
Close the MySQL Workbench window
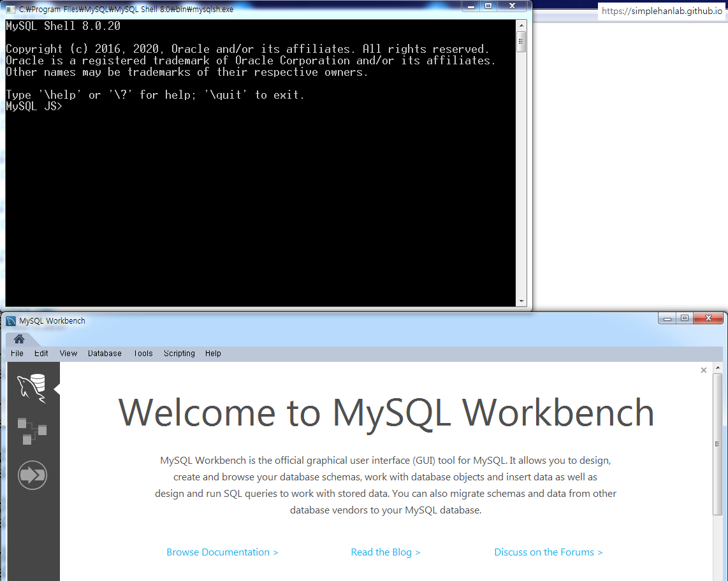708,319
